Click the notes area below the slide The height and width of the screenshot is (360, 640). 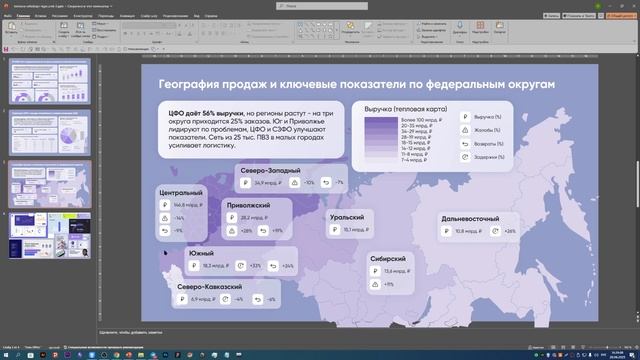point(366,333)
